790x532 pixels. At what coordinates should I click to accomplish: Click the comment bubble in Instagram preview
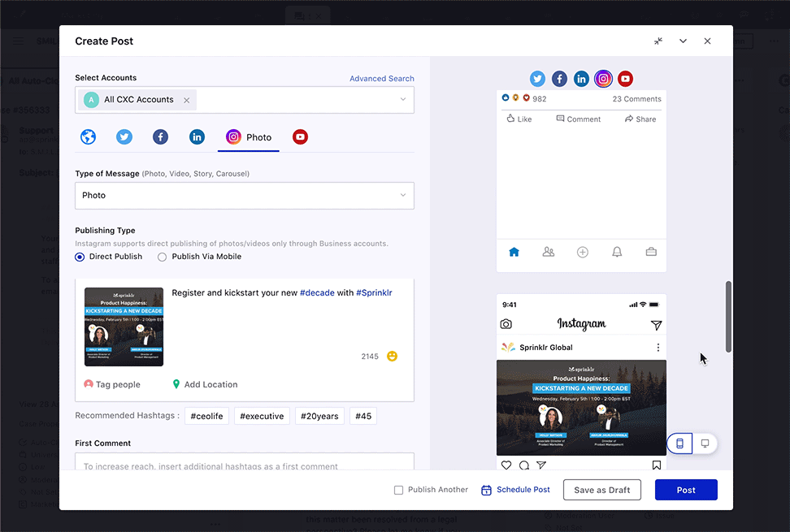[x=524, y=465]
